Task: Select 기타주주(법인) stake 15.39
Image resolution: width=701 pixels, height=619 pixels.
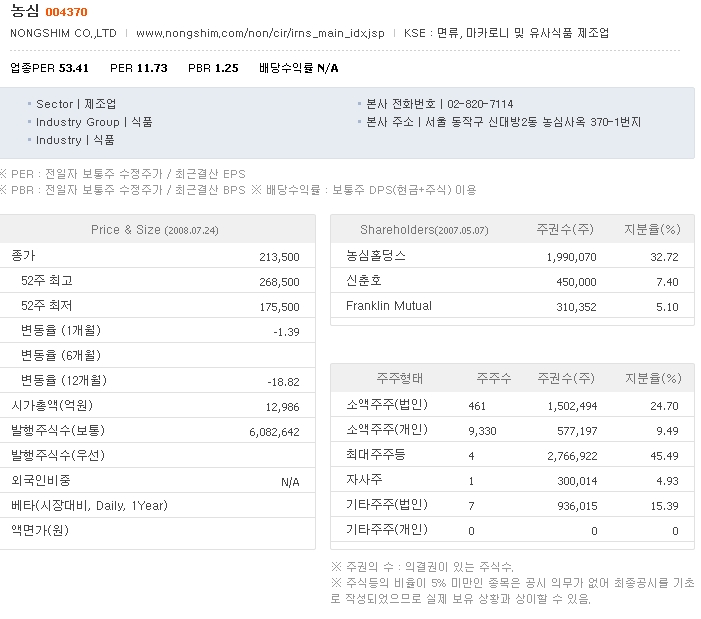Action: click(664, 506)
